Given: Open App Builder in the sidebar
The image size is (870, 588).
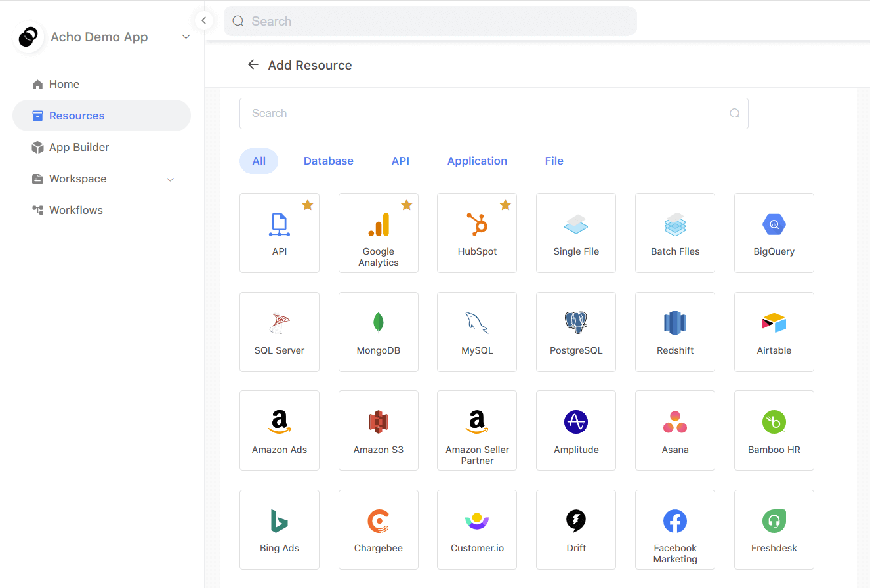Looking at the screenshot, I should [x=102, y=147].
